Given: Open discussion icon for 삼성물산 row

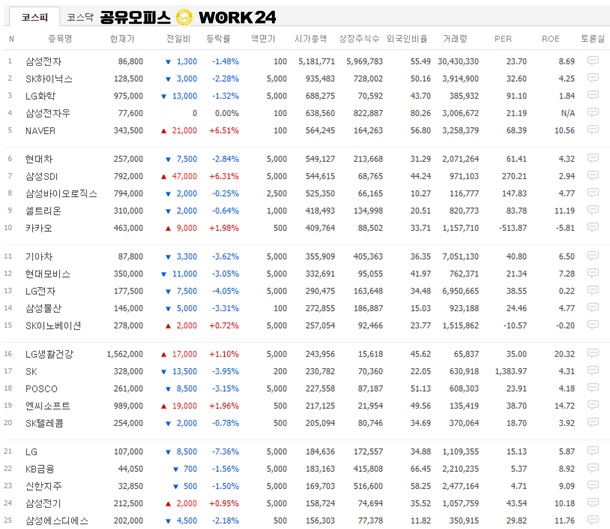Looking at the screenshot, I should [592, 308].
